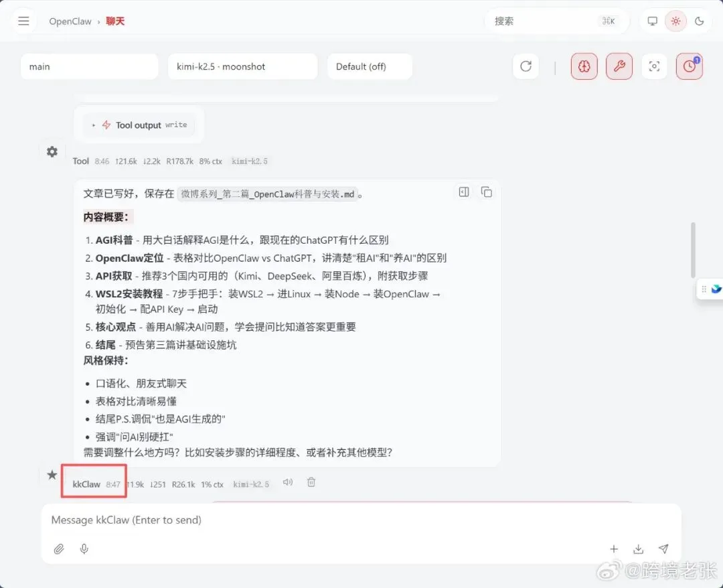This screenshot has height=588, width=723.
Task: Attach a file with paperclip icon
Action: (58, 549)
